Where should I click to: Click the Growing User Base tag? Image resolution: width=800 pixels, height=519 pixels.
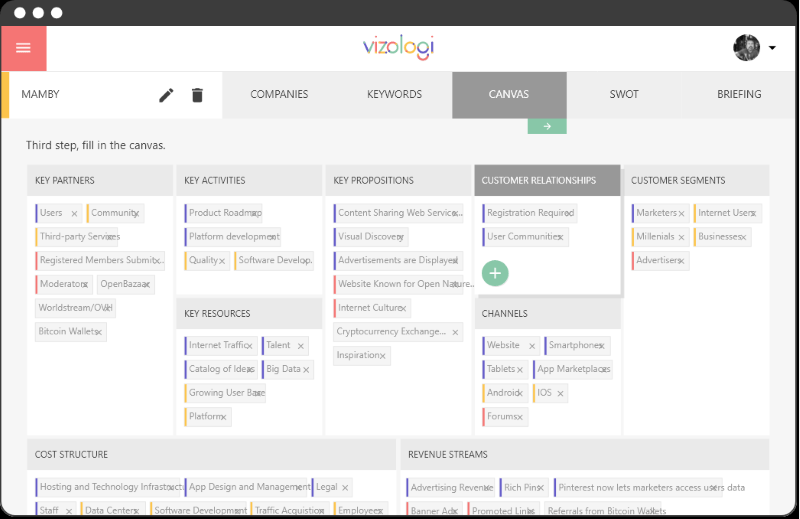223,393
